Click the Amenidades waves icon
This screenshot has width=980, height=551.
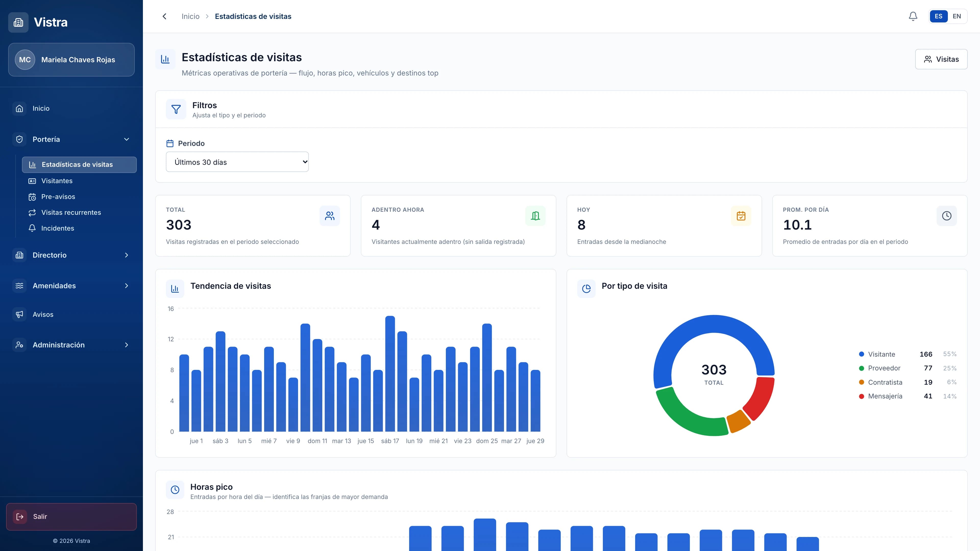(19, 286)
